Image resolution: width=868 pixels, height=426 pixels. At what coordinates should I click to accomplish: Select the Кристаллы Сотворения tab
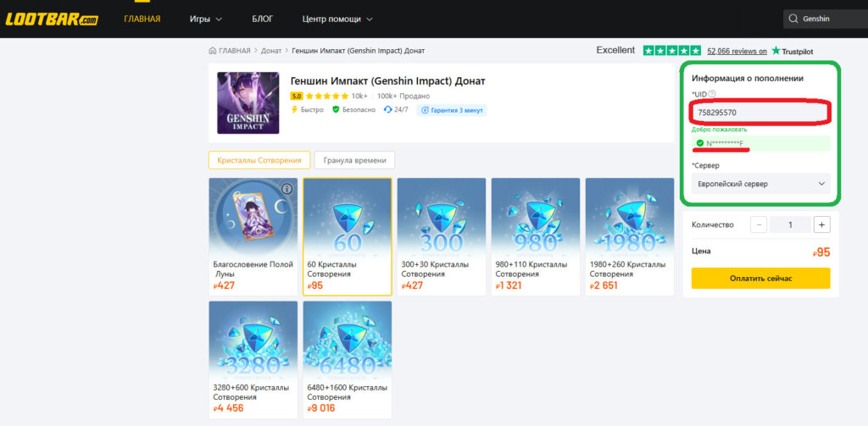click(x=259, y=160)
